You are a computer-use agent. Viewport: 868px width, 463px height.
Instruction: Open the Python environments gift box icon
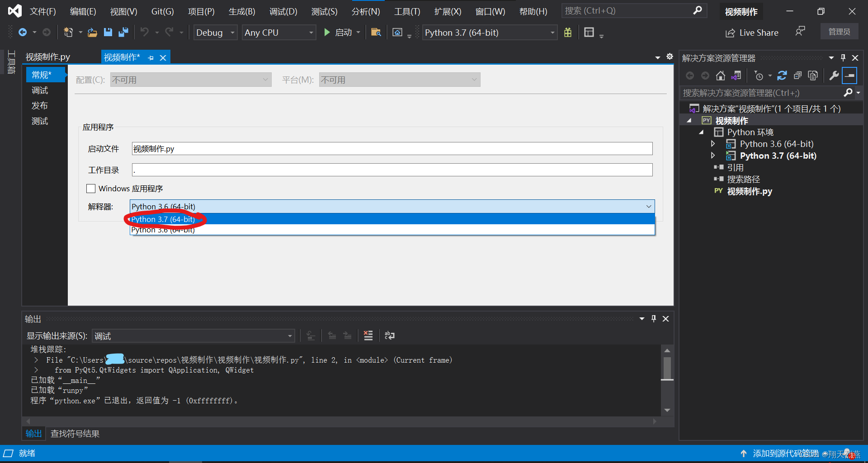[568, 32]
